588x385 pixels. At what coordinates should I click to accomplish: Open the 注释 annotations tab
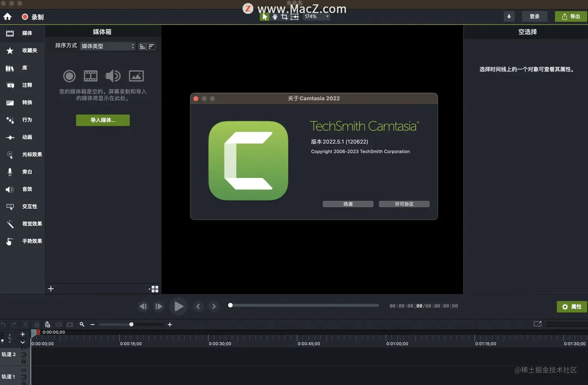[23, 85]
